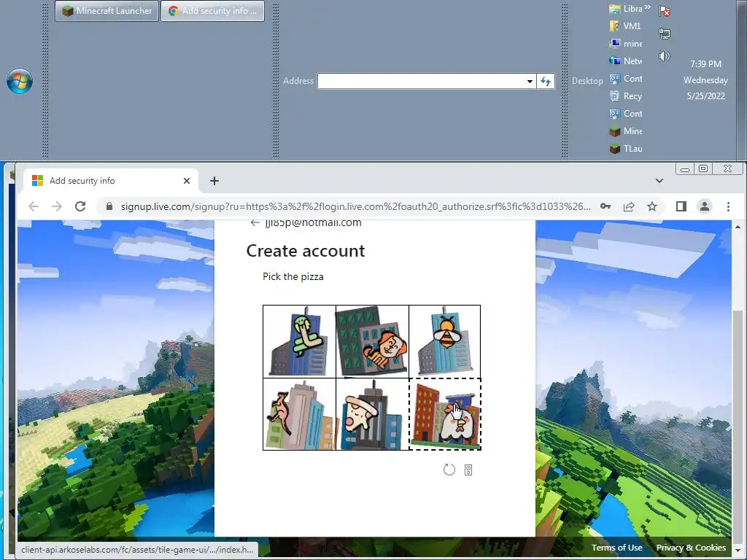This screenshot has height=560, width=747.
Task: Click the network connection tray icon
Action: (x=664, y=34)
